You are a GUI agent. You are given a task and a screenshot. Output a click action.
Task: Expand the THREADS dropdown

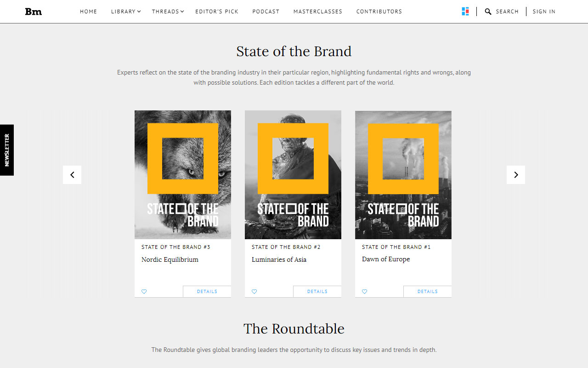(x=167, y=11)
